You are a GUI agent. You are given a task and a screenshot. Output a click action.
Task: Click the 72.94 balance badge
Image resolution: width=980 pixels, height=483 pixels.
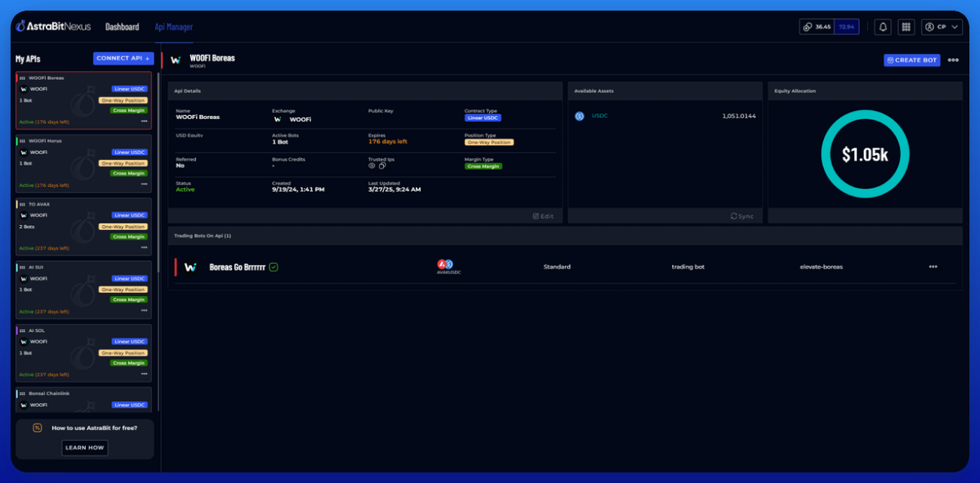point(846,27)
